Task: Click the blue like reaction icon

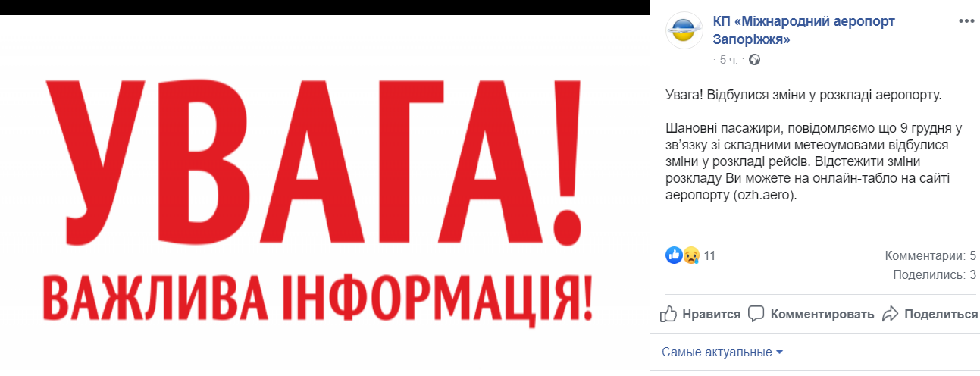Action: [x=674, y=255]
